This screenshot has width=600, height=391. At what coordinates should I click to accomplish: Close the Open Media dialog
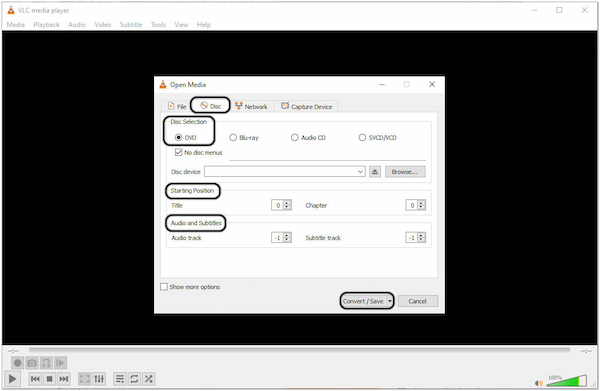click(x=432, y=84)
